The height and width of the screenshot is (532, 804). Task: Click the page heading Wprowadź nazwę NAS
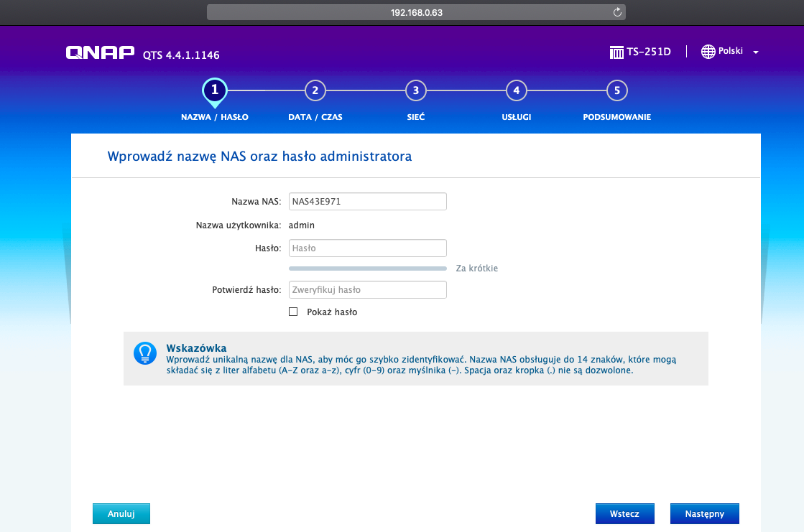259,156
